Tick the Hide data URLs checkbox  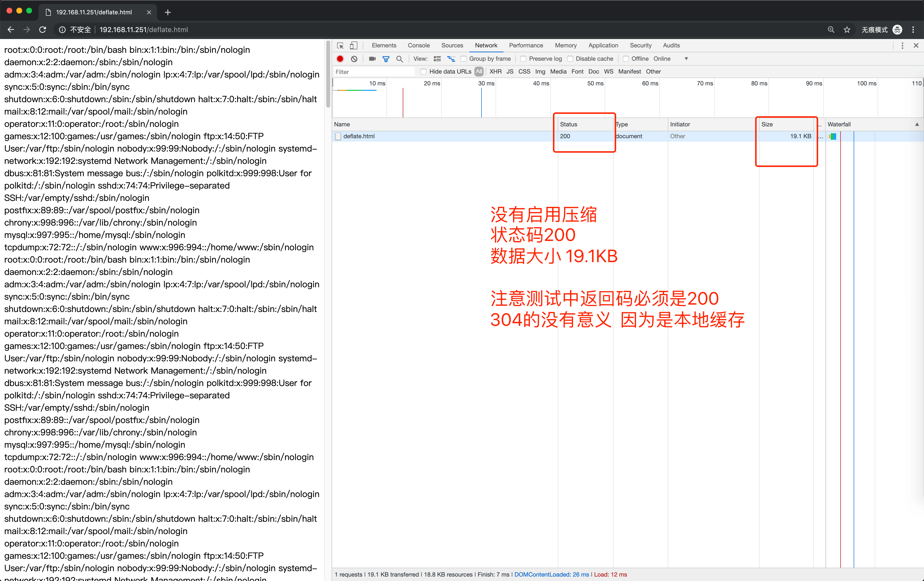[x=423, y=72]
